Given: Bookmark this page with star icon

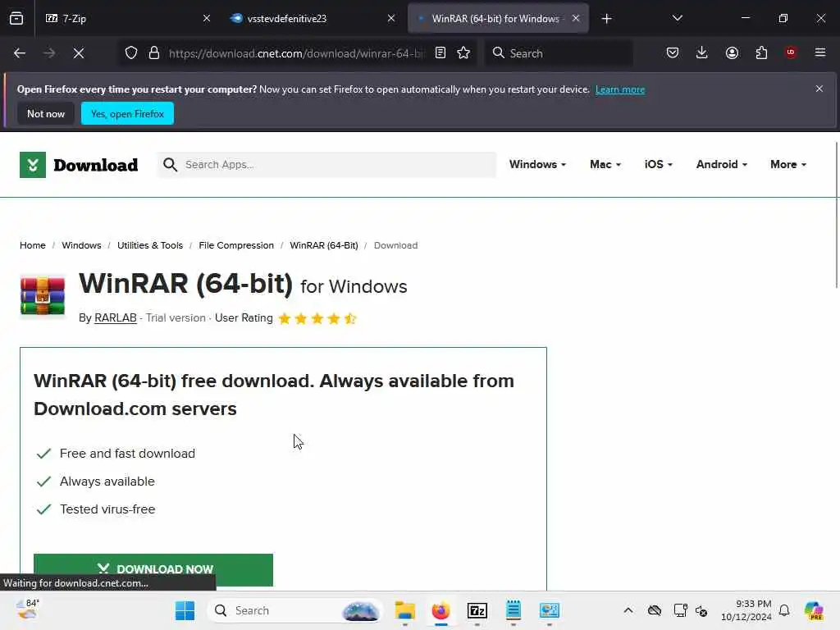Looking at the screenshot, I should [x=464, y=53].
